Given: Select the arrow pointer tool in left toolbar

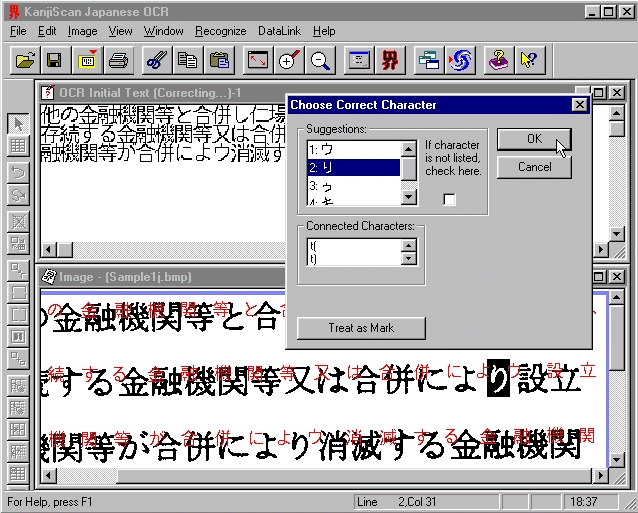Looking at the screenshot, I should [x=17, y=124].
